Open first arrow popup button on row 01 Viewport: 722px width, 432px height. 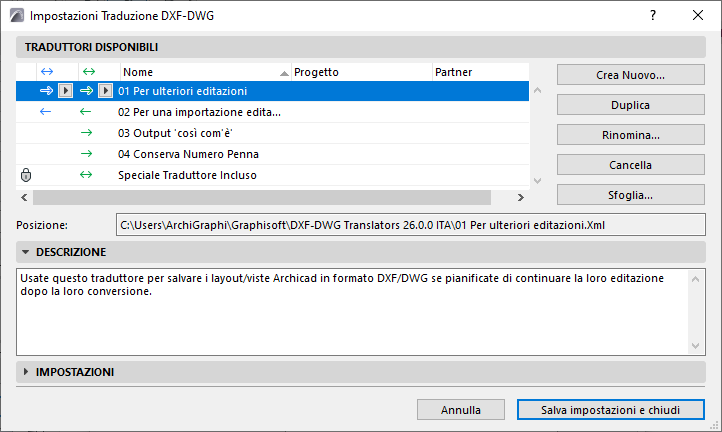click(x=64, y=91)
